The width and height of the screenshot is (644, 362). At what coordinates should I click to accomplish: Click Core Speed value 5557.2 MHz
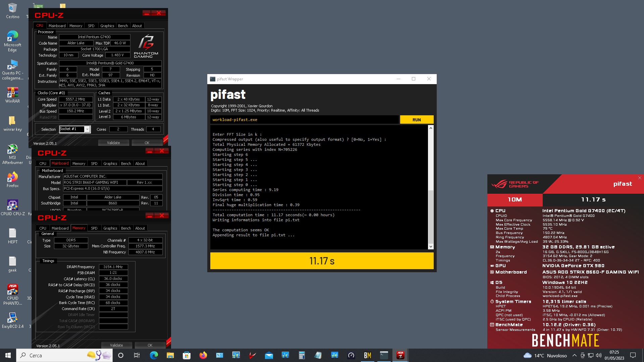click(76, 99)
